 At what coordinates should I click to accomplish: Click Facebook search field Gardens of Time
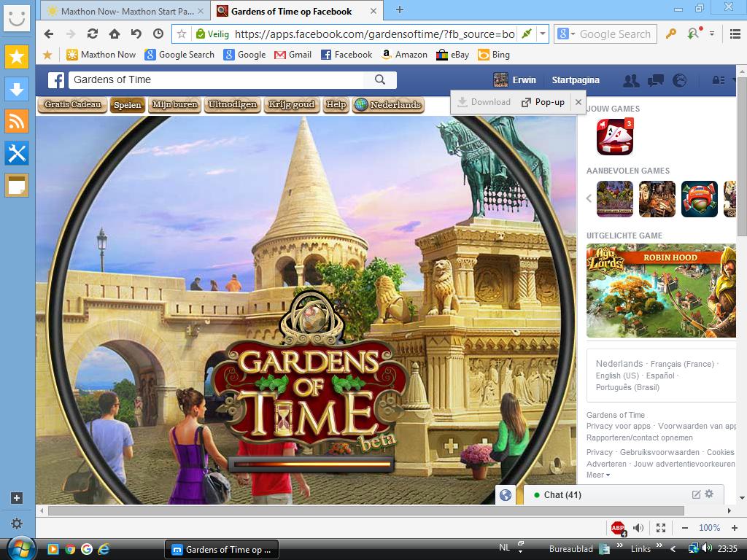coord(216,80)
